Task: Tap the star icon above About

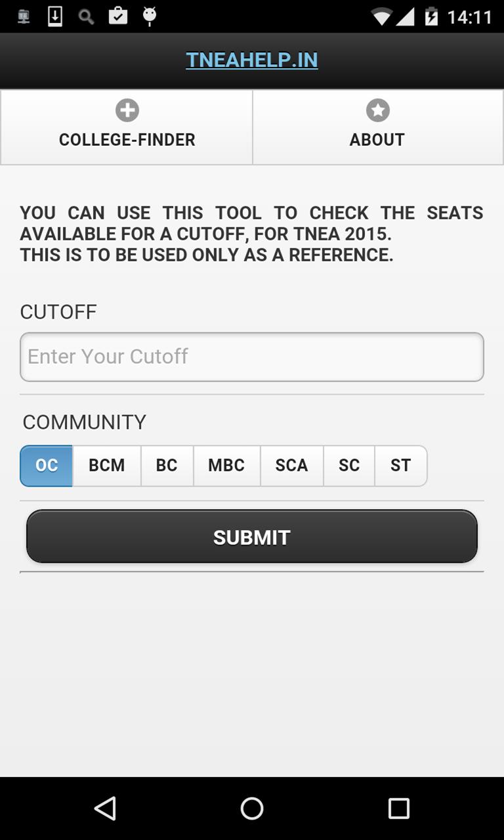Action: coord(377,110)
